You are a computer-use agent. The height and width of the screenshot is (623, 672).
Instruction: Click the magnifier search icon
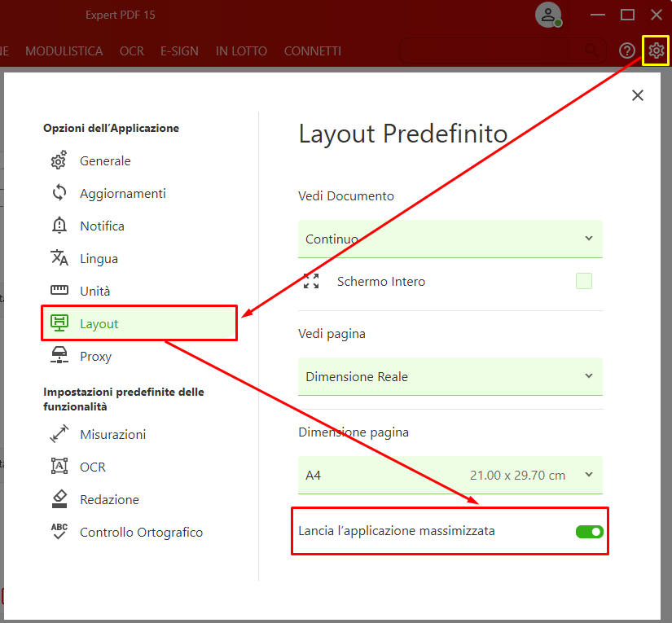pos(592,50)
